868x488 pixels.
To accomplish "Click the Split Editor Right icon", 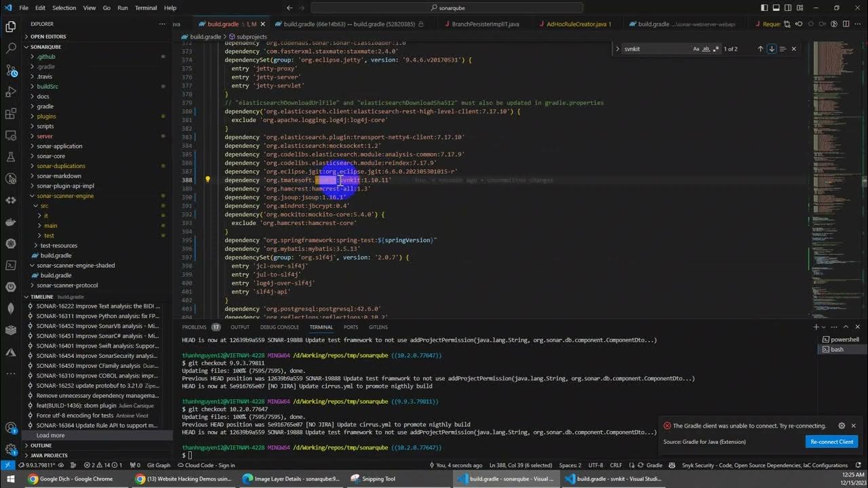I will pos(845,24).
